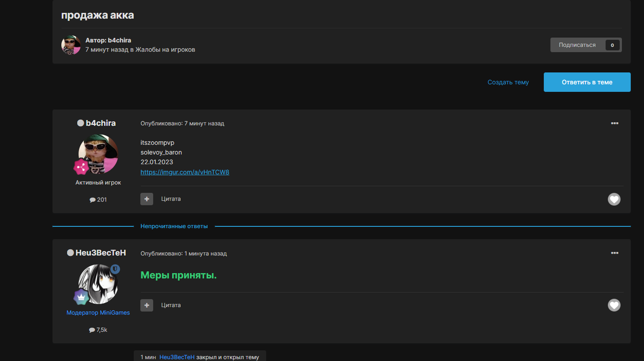Open options menu on Неu3ВесТеН's post
This screenshot has width=644, height=361.
(614, 253)
